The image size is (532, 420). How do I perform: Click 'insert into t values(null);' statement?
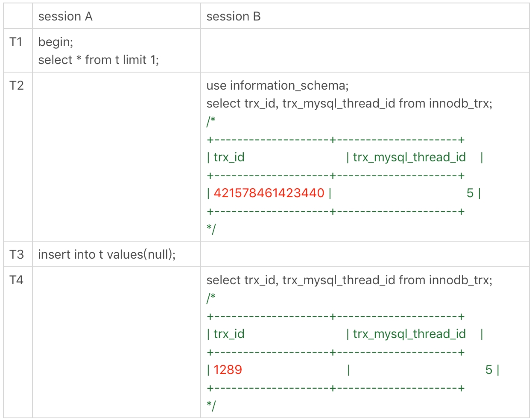click(x=107, y=254)
